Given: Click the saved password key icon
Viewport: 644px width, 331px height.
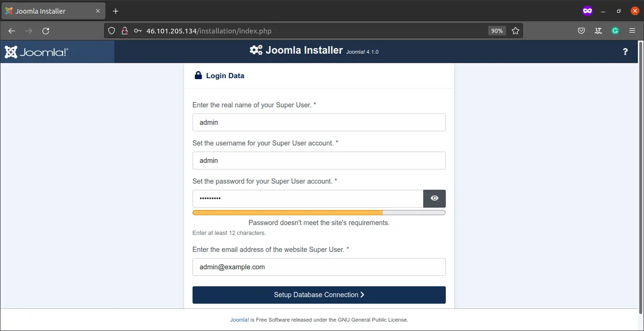Looking at the screenshot, I should [x=137, y=31].
